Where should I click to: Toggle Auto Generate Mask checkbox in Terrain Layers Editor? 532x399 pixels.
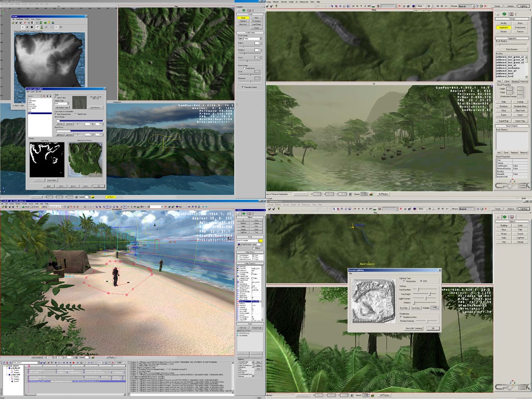(x=55, y=114)
